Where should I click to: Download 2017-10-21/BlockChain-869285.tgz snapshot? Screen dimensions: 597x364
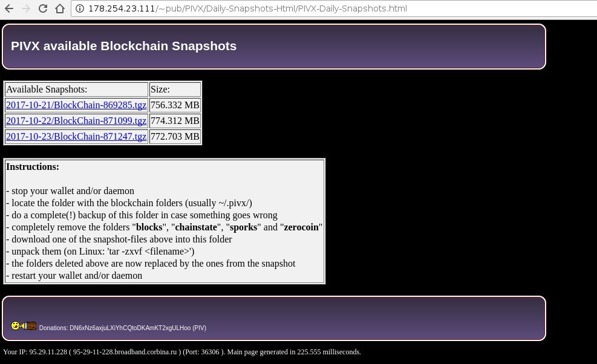76,105
